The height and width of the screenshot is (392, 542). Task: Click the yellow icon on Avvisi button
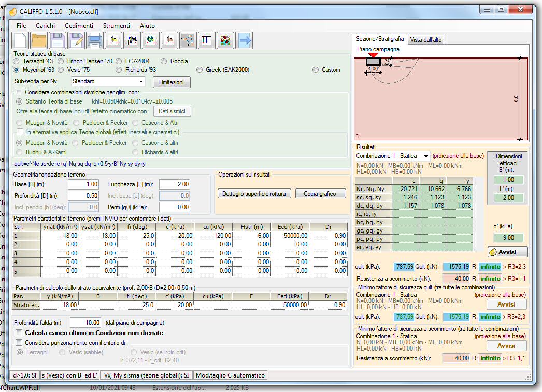coord(493,252)
